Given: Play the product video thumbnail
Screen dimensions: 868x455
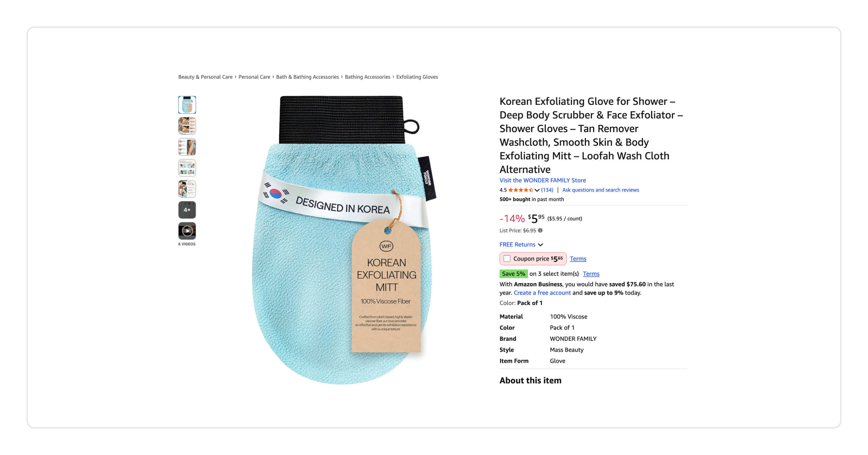Looking at the screenshot, I should click(x=187, y=231).
